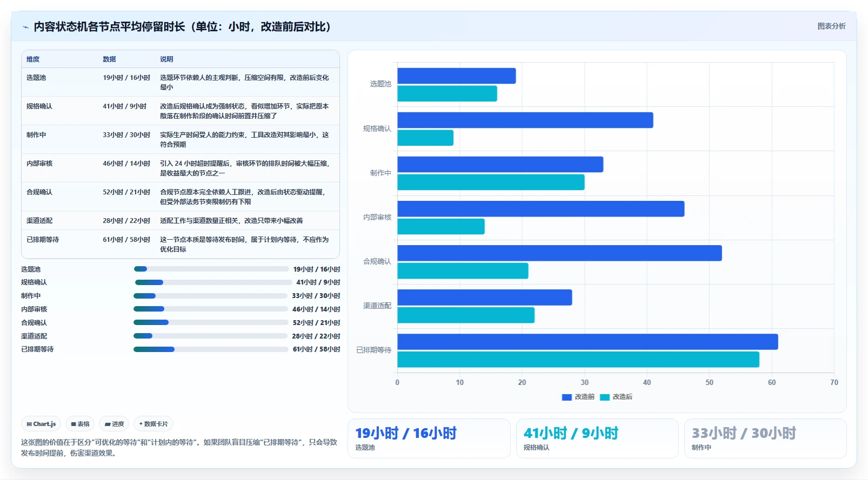Click the chart icon beside the title
This screenshot has height=480, width=868.
click(25, 27)
